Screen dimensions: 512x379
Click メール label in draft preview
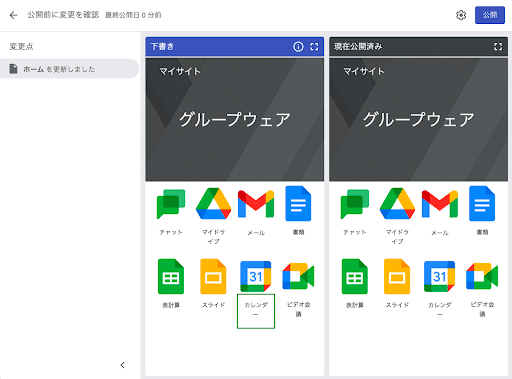click(256, 232)
